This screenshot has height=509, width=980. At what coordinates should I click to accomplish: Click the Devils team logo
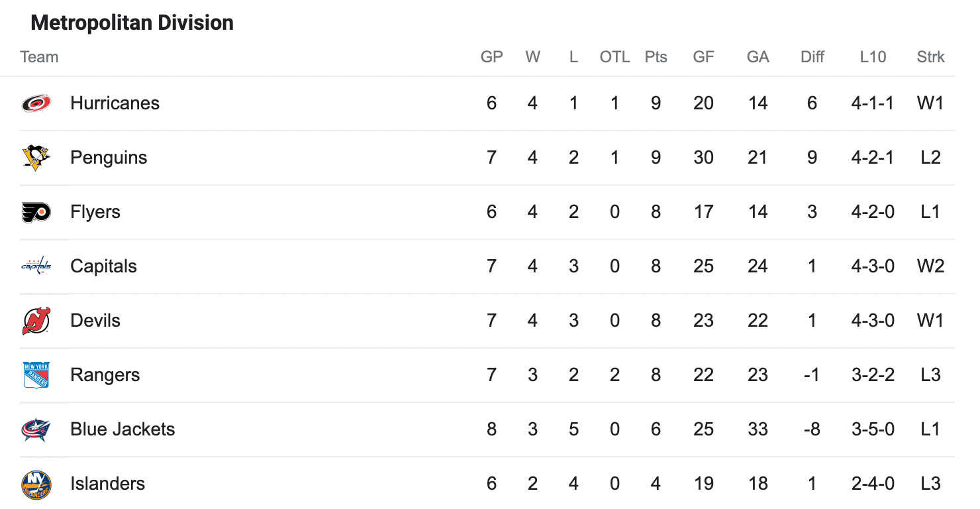(36, 321)
